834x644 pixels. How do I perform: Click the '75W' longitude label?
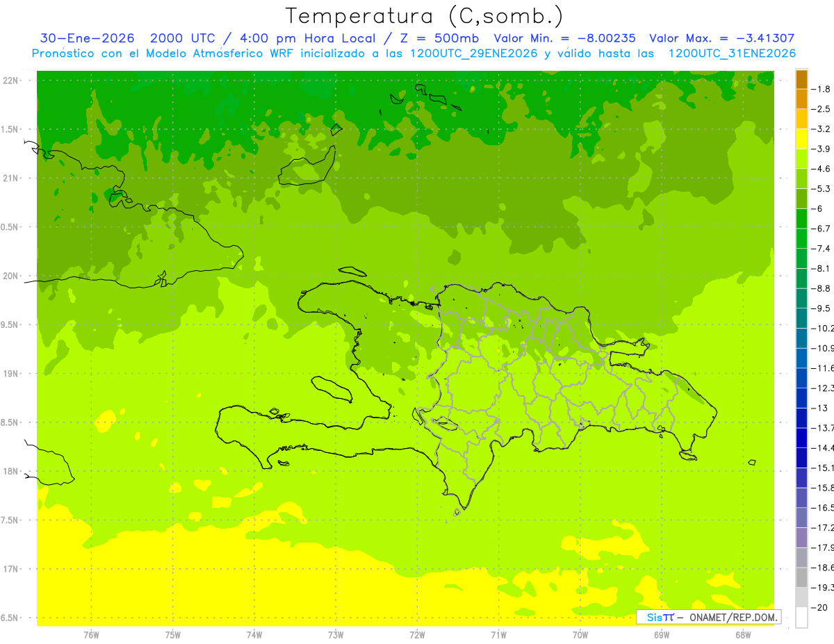[x=173, y=635]
